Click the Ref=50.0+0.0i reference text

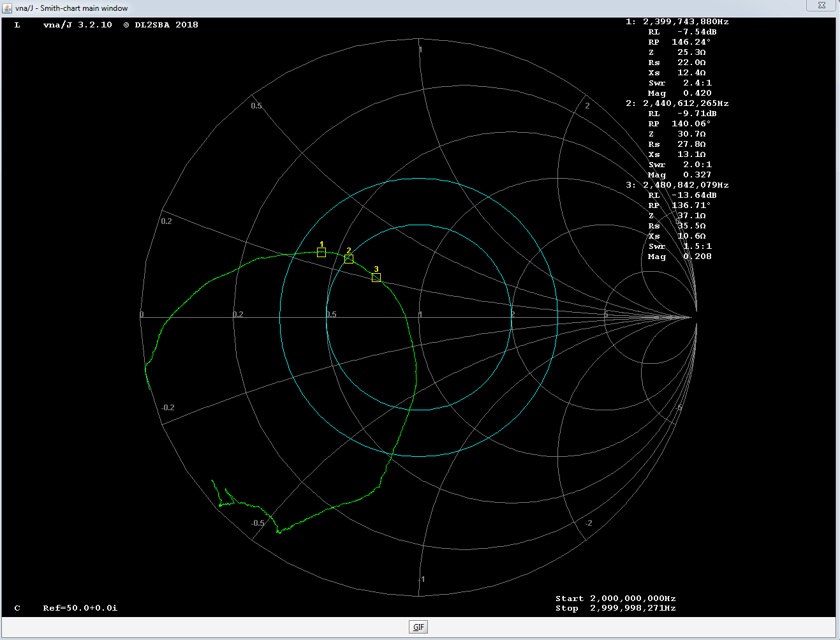80,608
